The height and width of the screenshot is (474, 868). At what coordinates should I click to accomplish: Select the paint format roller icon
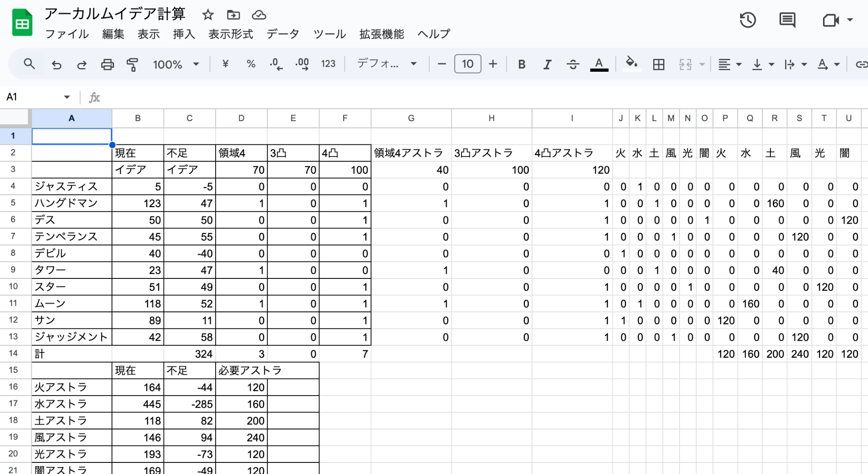point(132,65)
